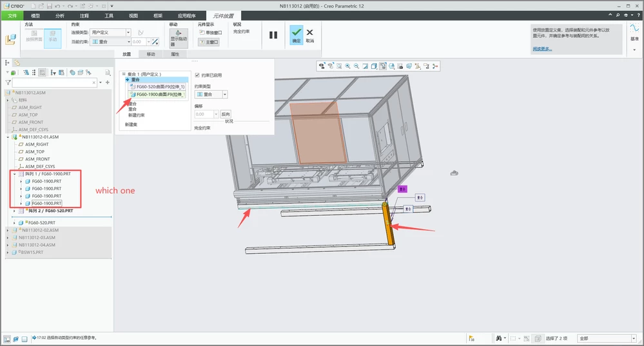Collapse the NB113012-01.ASM tree node

(x=8, y=137)
